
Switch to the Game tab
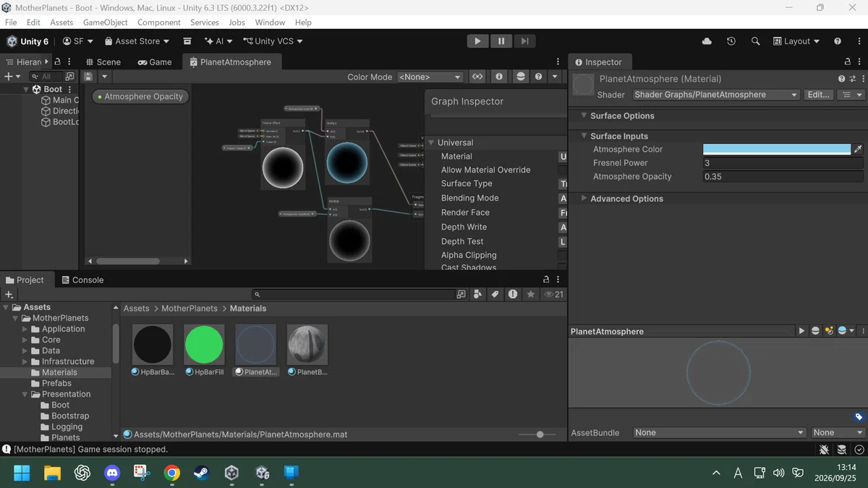(155, 62)
